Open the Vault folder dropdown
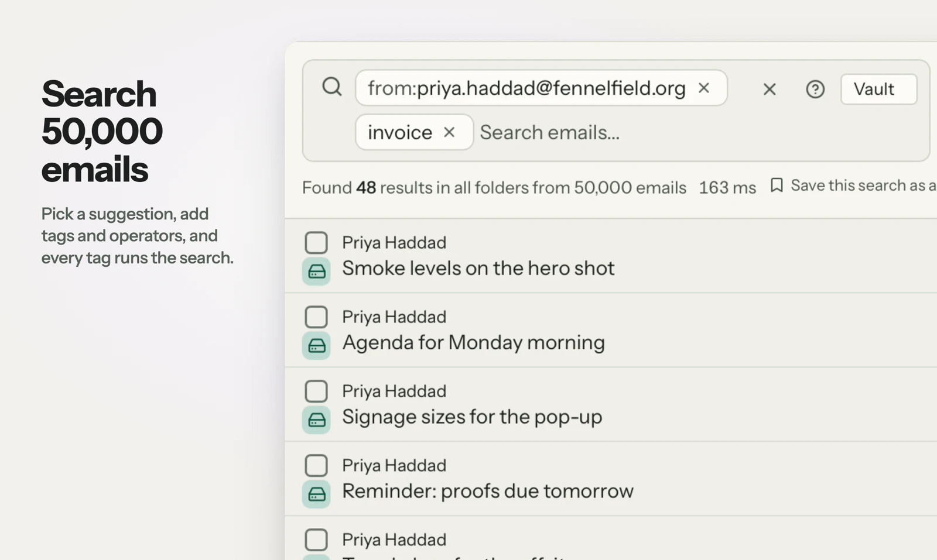This screenshot has width=937, height=560. 879,89
